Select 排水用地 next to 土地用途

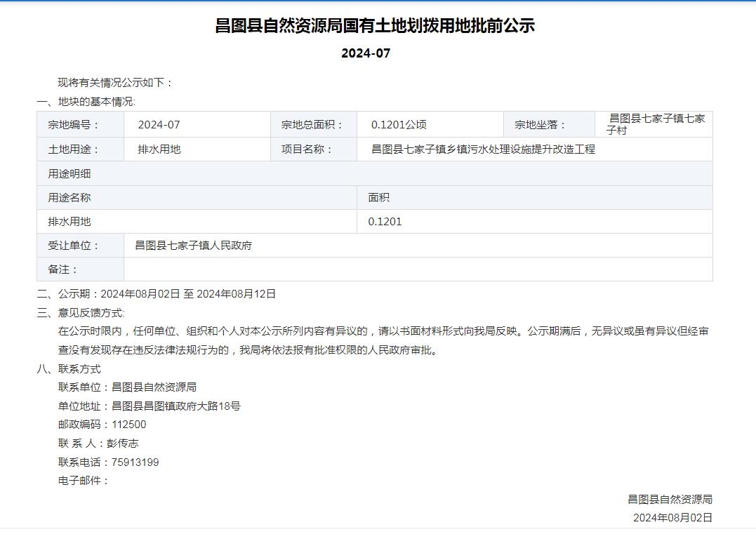(x=159, y=149)
